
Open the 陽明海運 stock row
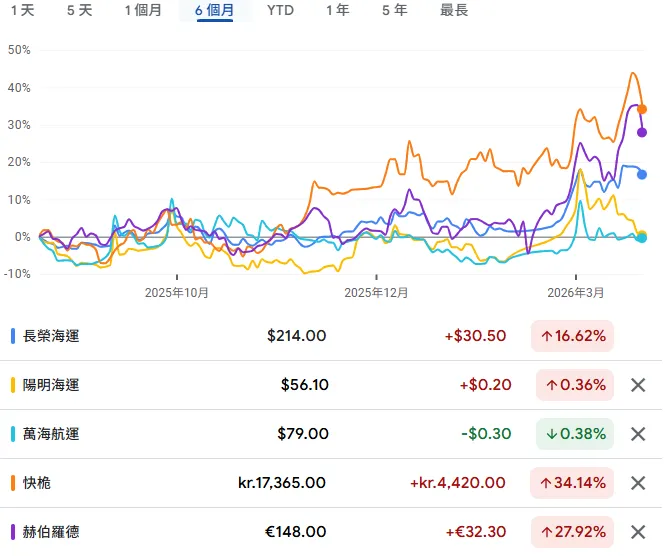331,385
